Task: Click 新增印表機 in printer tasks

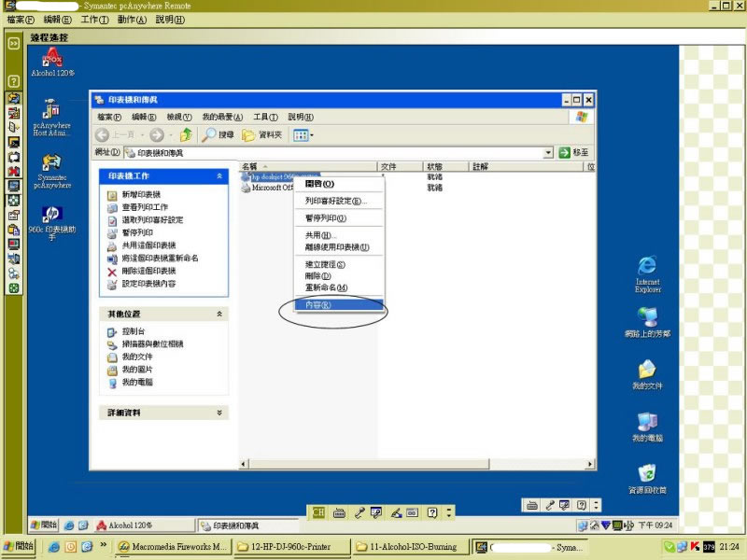Action: 141,194
